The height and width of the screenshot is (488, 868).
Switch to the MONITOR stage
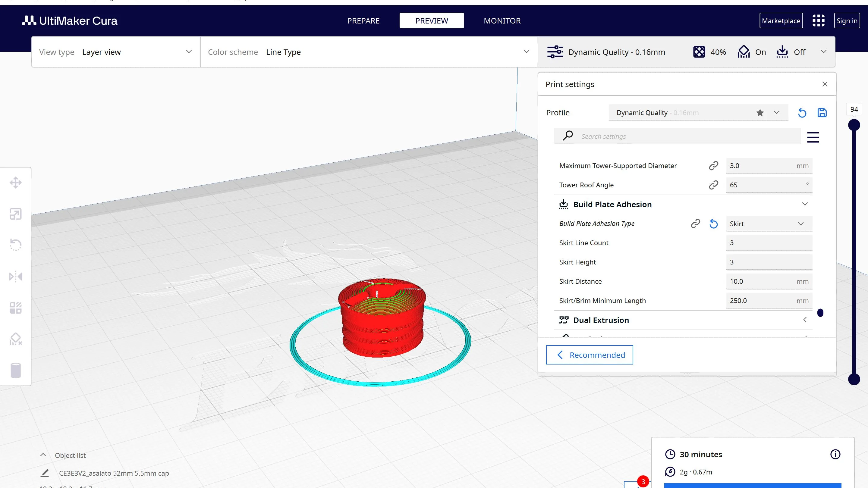(x=502, y=20)
